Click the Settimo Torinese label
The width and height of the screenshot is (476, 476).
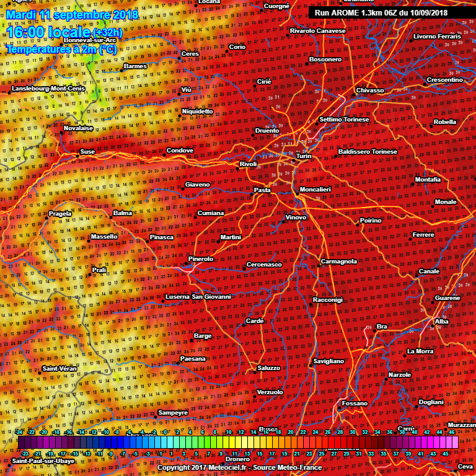pos(344,119)
